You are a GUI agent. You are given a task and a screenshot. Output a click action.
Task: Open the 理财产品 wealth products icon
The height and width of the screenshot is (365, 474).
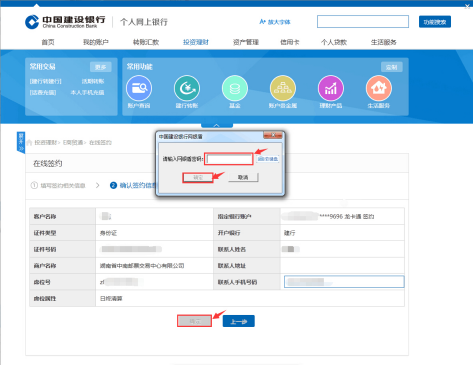point(331,88)
